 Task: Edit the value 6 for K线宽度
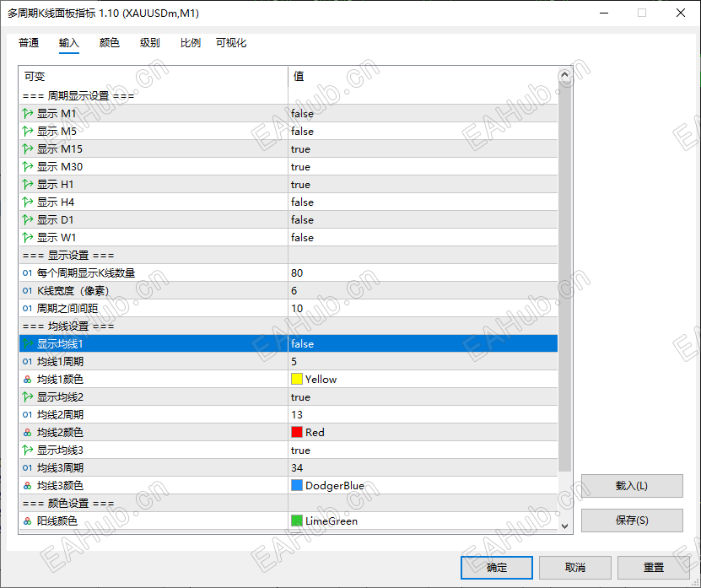click(x=423, y=291)
